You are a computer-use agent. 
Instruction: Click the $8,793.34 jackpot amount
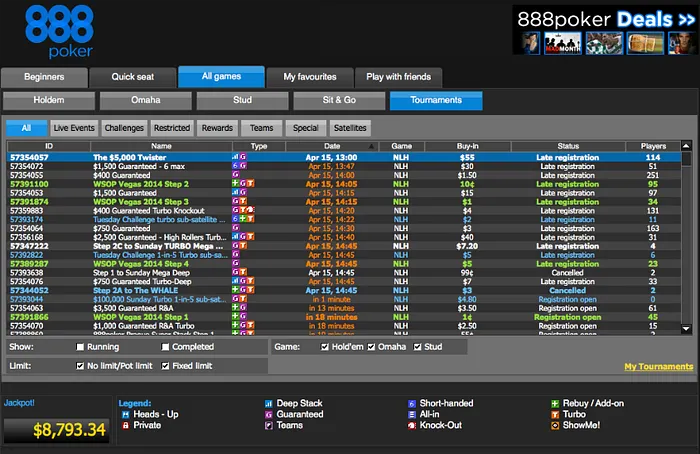coord(69,430)
